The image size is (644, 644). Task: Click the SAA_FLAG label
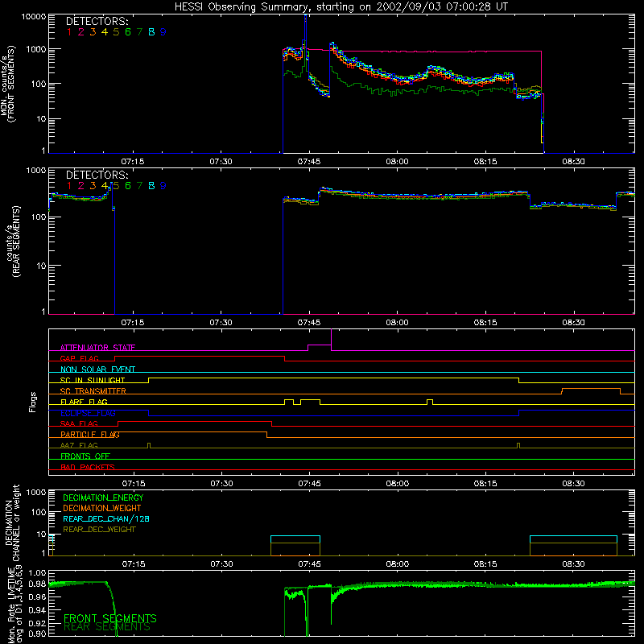click(x=79, y=423)
